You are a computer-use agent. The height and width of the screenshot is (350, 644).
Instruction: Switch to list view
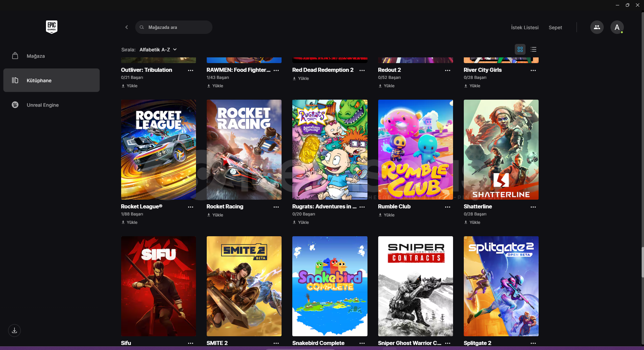point(534,49)
